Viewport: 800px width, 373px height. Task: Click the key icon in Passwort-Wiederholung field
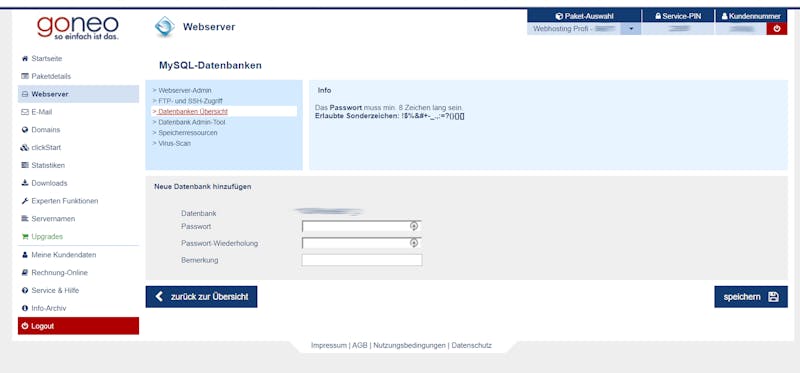click(414, 243)
